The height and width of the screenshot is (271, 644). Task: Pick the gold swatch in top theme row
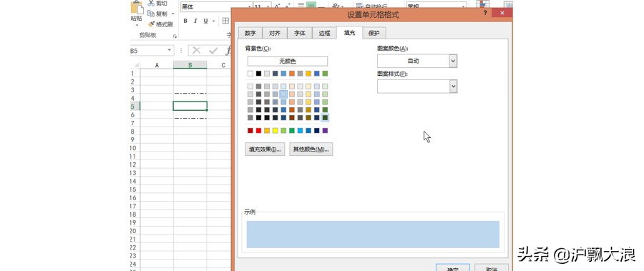tap(308, 74)
